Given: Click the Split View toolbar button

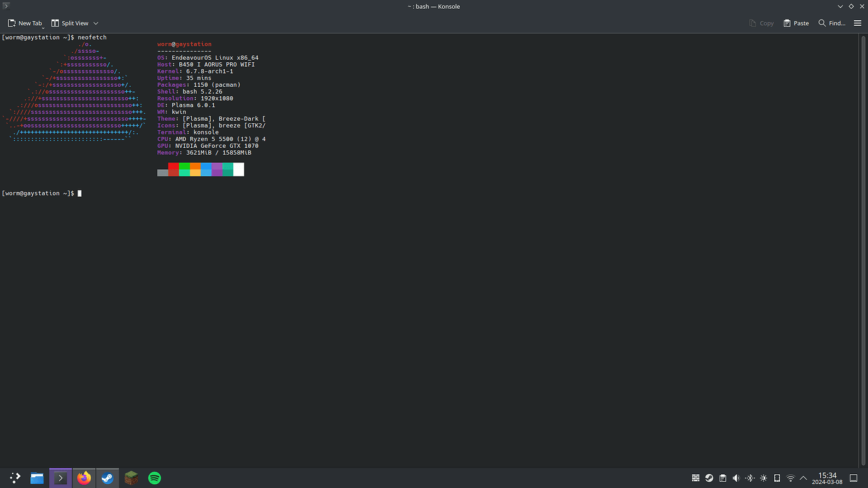Looking at the screenshot, I should (x=70, y=23).
